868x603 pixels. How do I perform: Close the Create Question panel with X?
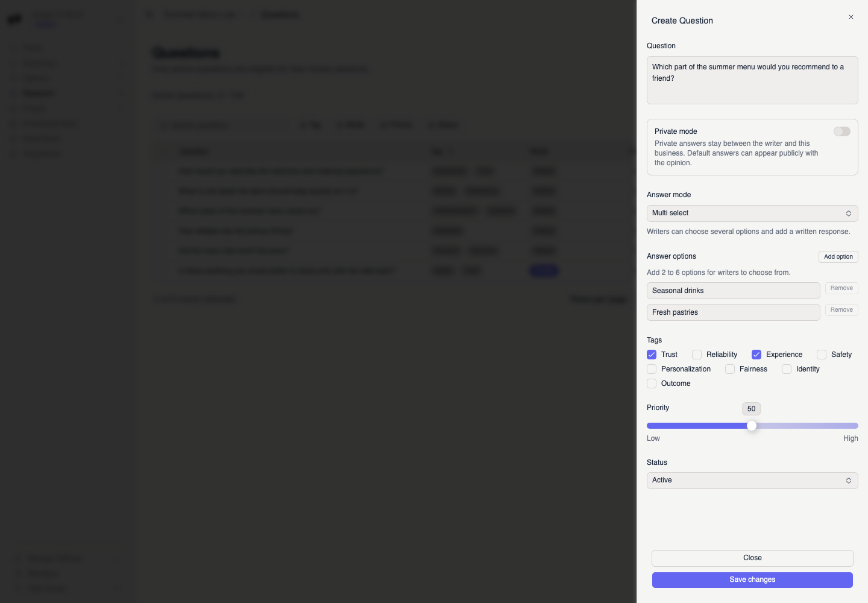pos(851,17)
